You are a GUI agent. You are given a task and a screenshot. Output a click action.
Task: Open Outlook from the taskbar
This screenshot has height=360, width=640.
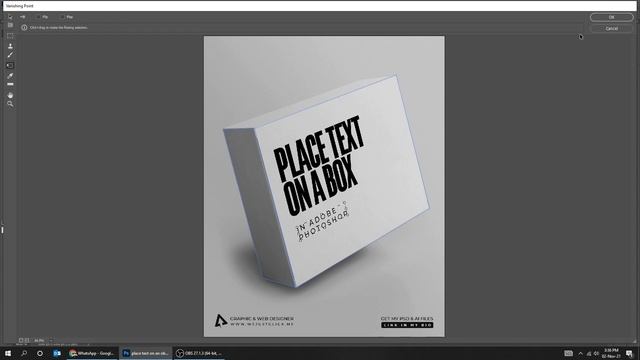point(57,353)
